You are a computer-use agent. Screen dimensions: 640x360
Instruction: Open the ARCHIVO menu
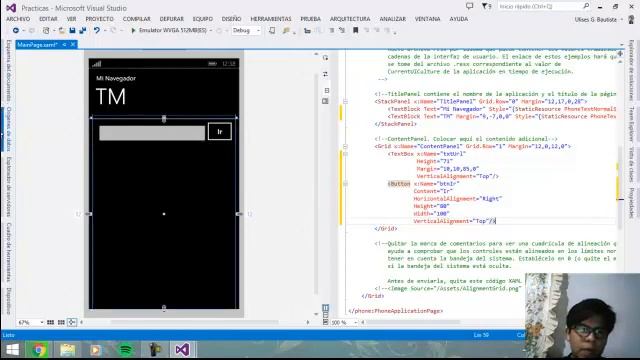pos(18,19)
